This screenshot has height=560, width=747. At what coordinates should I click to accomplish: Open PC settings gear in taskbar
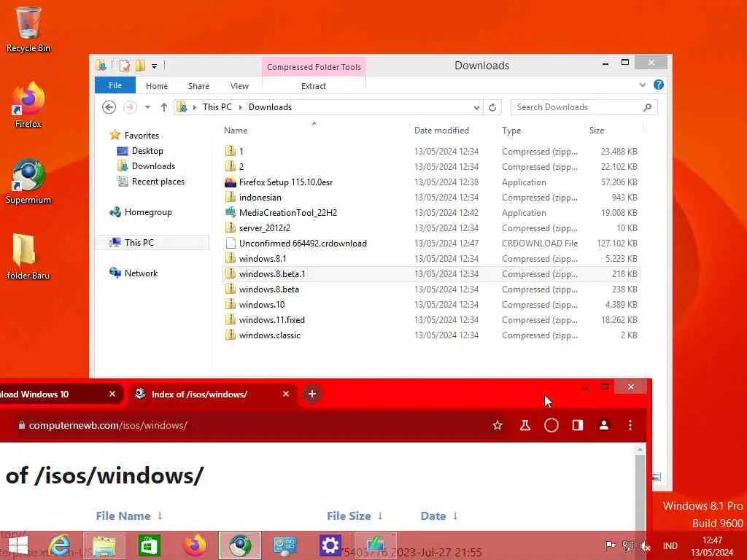click(330, 545)
